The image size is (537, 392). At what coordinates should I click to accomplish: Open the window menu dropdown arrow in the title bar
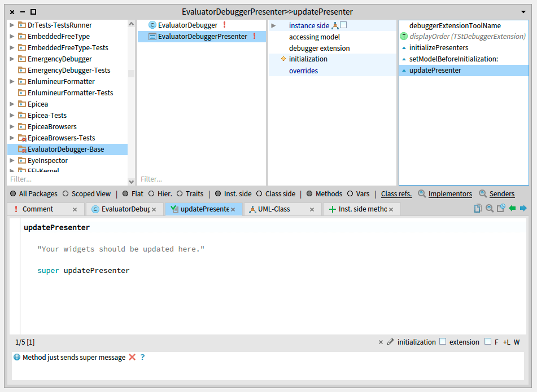tap(523, 12)
